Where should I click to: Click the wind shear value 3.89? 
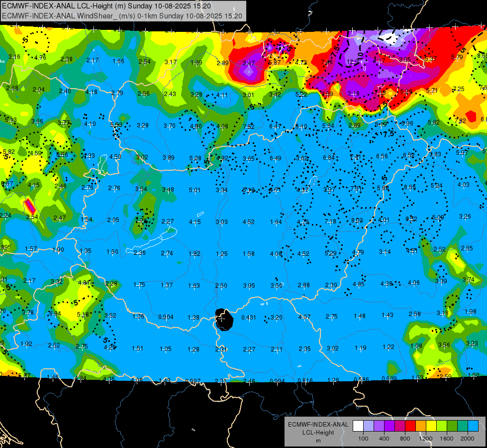[x=168, y=158]
